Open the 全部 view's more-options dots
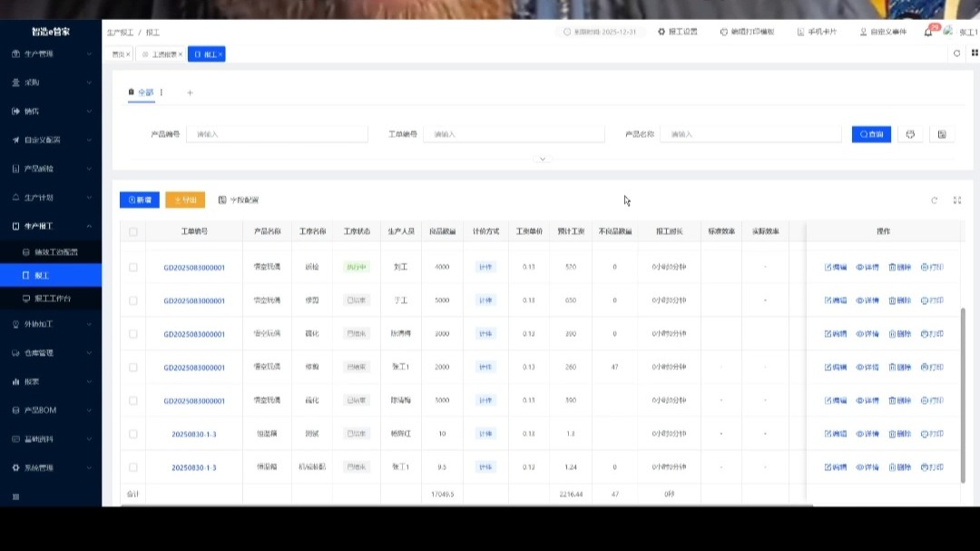 (162, 93)
